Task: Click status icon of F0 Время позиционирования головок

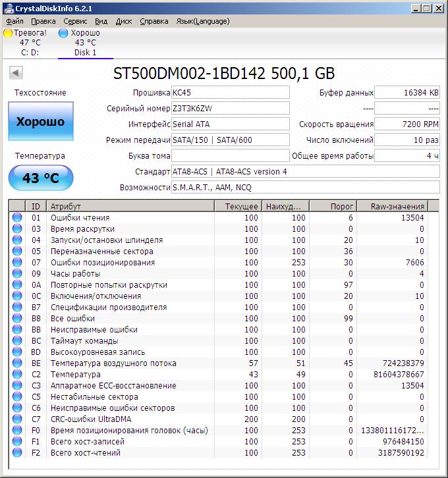Action: click(x=17, y=430)
